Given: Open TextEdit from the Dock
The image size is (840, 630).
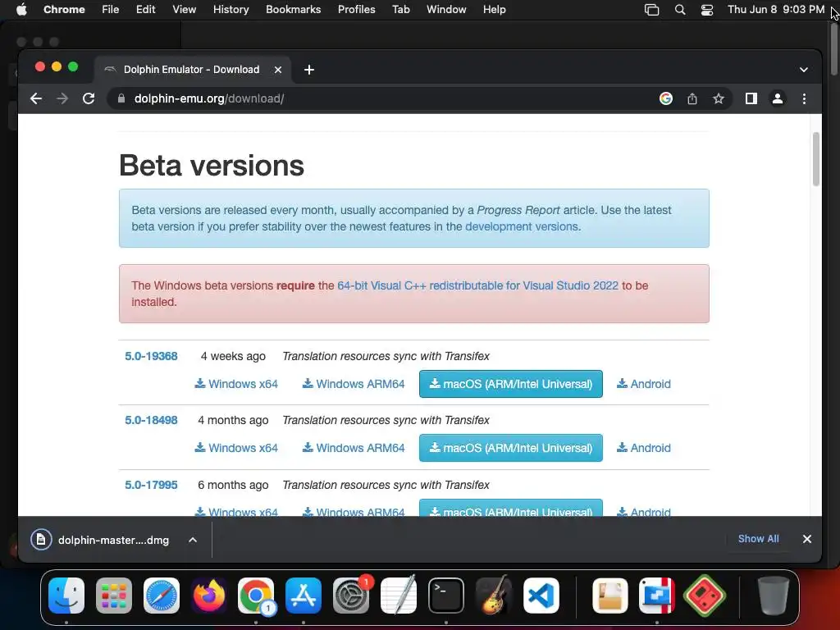Looking at the screenshot, I should click(x=399, y=596).
